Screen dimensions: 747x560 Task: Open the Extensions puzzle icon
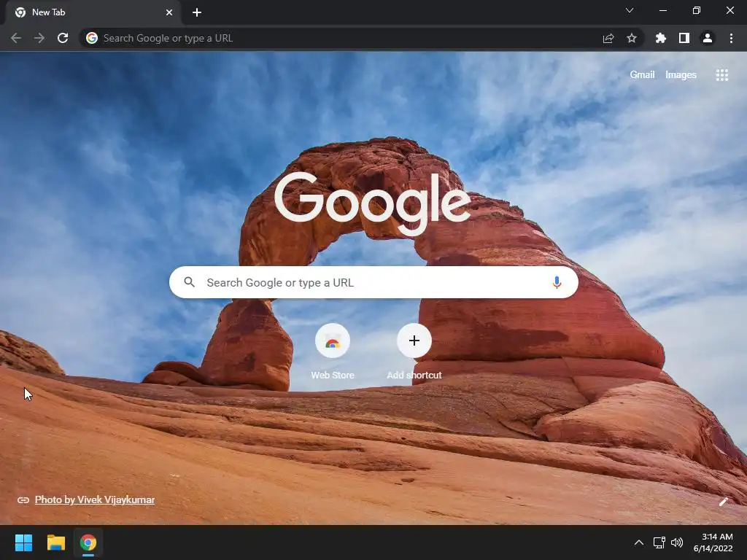pyautogui.click(x=661, y=38)
